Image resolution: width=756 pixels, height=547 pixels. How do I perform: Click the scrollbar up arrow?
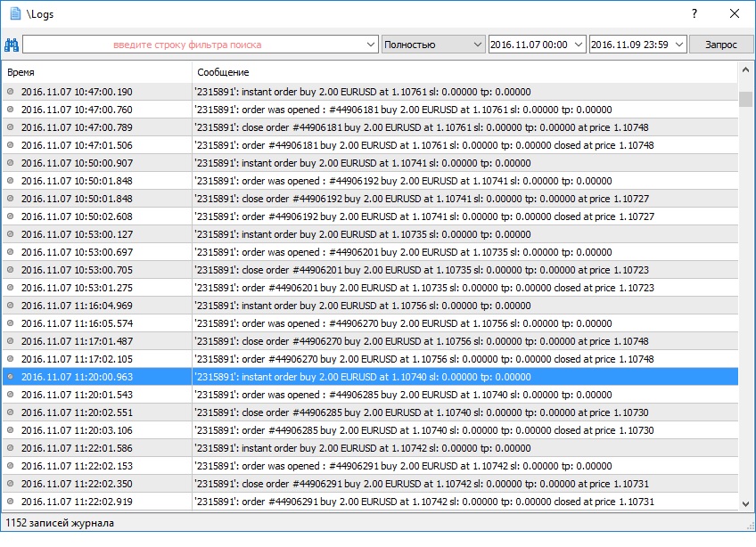tap(745, 69)
